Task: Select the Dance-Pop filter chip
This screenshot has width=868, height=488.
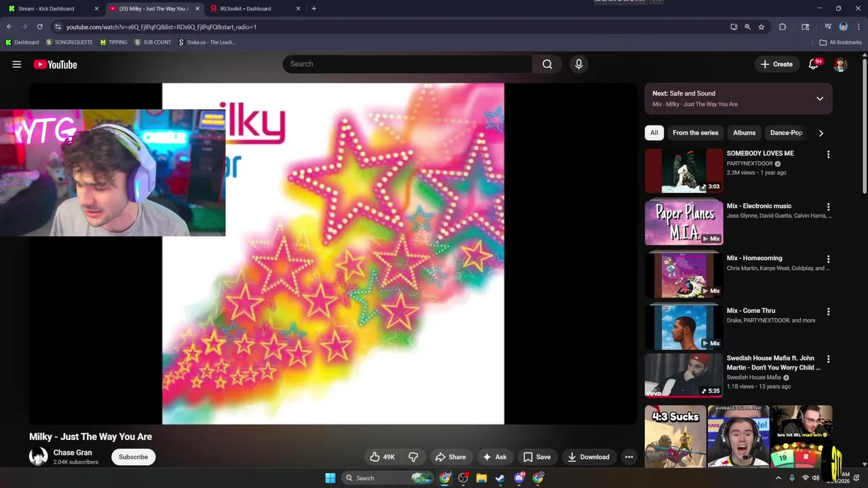Action: click(x=786, y=133)
